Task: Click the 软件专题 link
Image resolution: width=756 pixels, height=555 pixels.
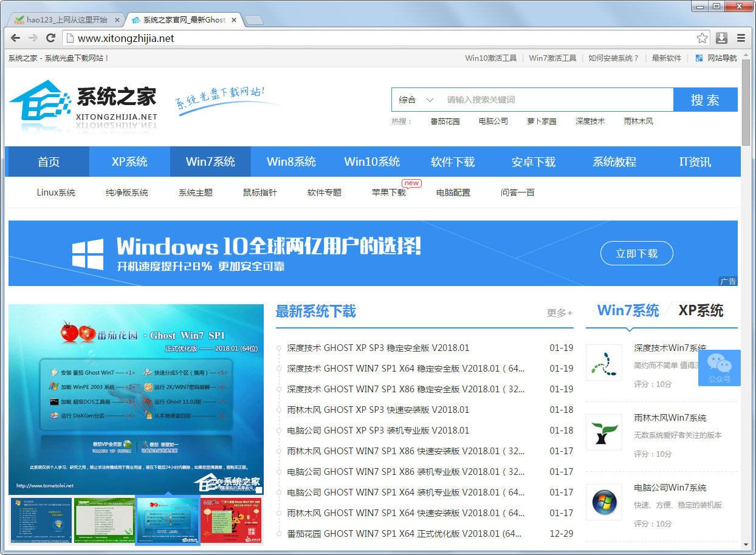Action: coord(325,192)
